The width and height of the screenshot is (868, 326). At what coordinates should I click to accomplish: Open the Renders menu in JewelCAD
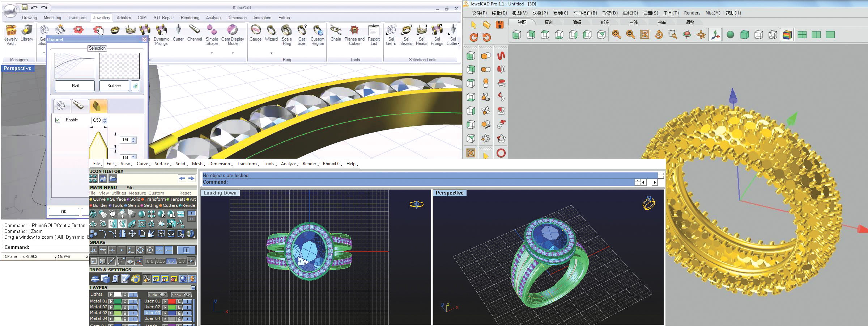coord(692,13)
